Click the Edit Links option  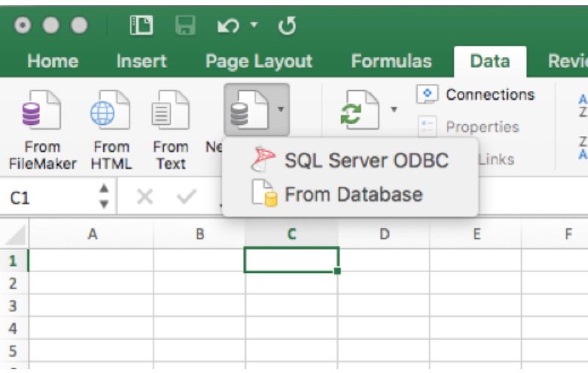tap(497, 159)
